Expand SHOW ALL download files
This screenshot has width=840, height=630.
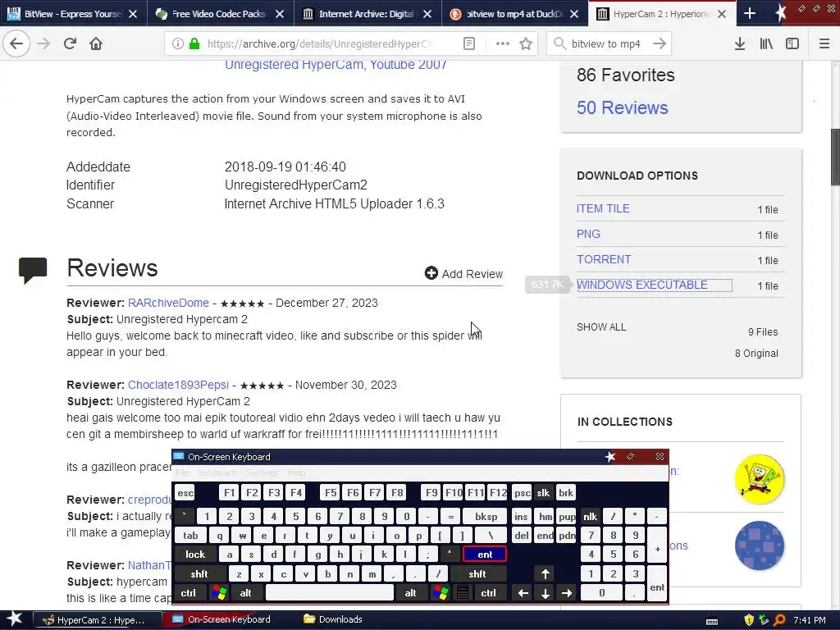[601, 326]
